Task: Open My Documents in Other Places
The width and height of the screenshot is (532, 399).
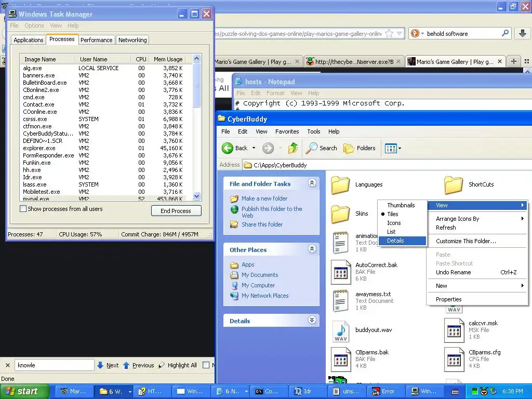Action: point(260,275)
